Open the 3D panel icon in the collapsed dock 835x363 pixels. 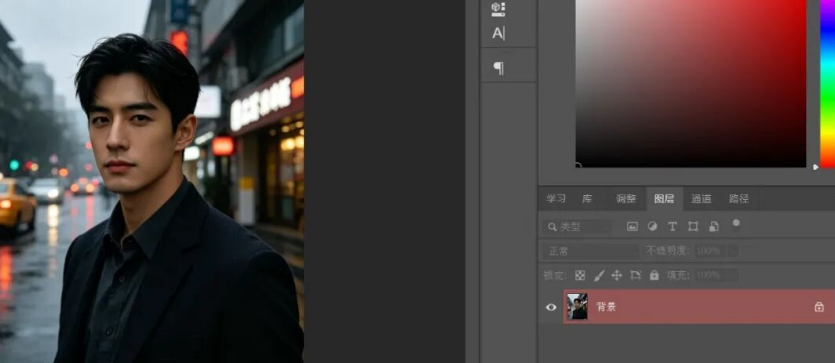tap(498, 9)
